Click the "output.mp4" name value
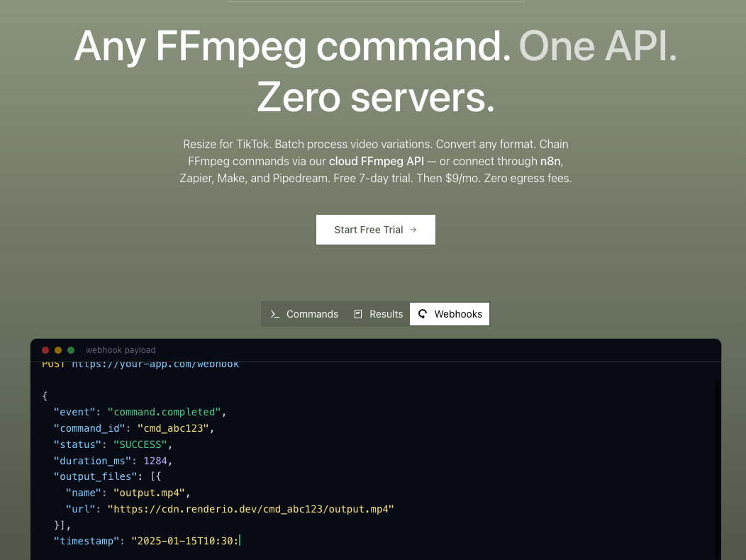 pos(149,493)
